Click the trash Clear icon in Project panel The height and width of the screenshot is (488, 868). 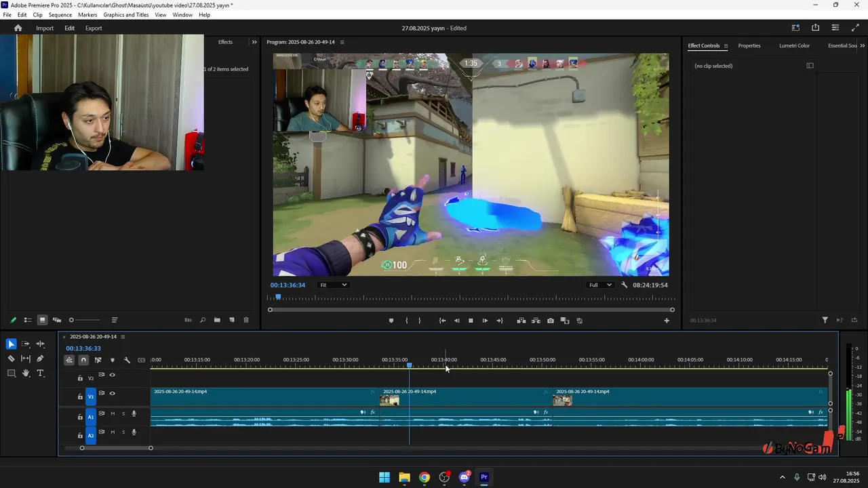pos(246,320)
